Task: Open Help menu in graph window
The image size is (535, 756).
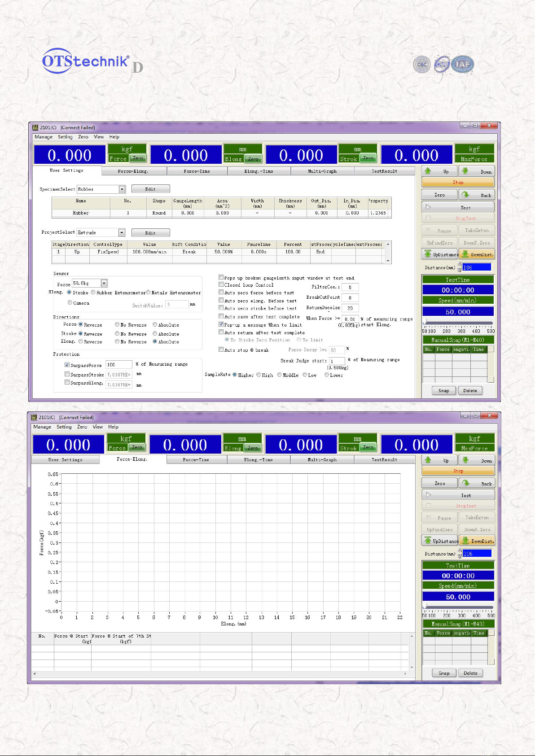Action: (x=113, y=427)
